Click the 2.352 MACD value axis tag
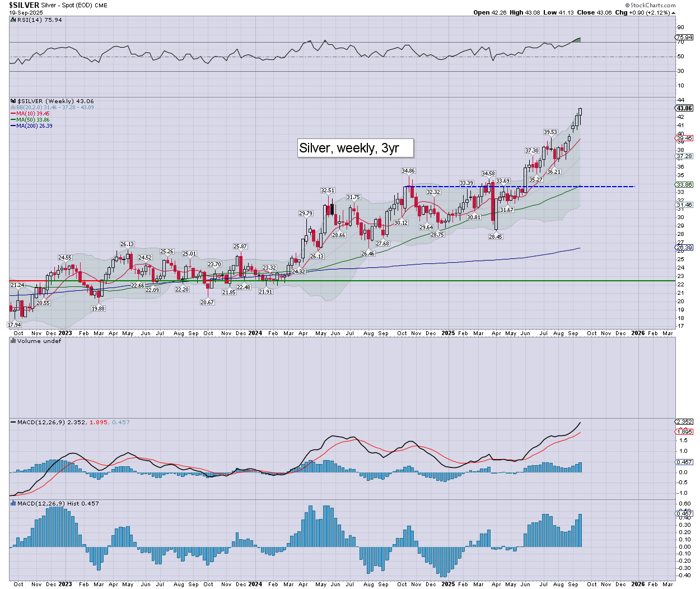This screenshot has height=589, width=700. point(684,422)
